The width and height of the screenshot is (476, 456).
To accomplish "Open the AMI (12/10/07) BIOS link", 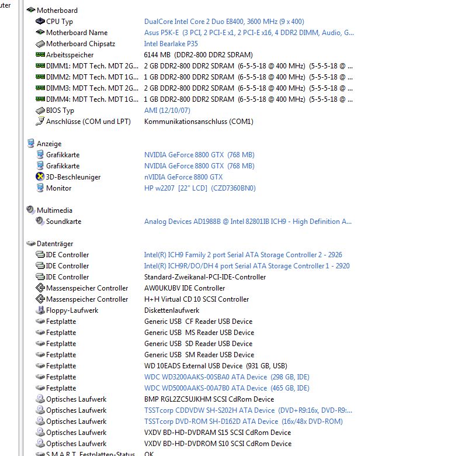I will click(x=167, y=110).
